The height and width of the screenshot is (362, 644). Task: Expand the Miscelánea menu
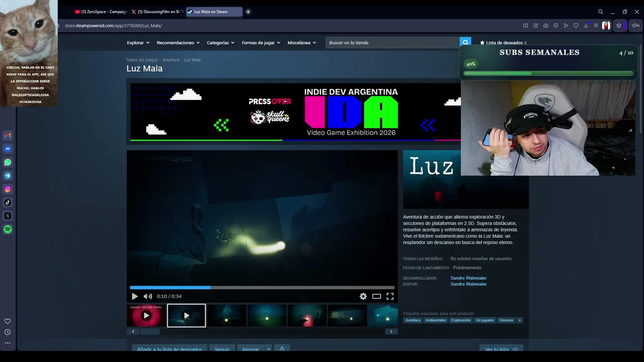pos(302,43)
